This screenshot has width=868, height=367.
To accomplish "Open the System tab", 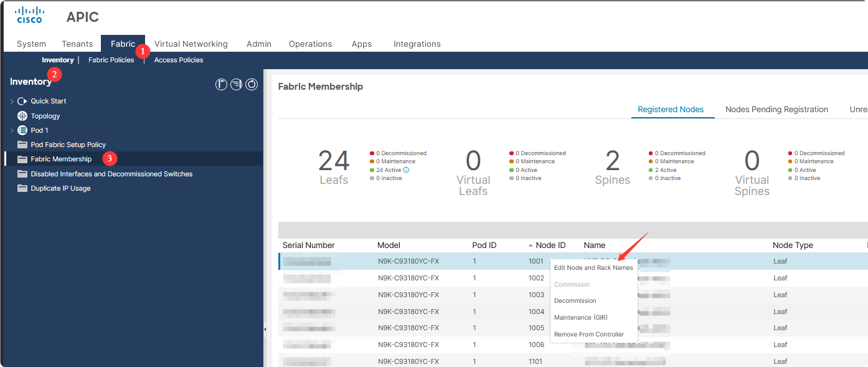I will coord(31,44).
